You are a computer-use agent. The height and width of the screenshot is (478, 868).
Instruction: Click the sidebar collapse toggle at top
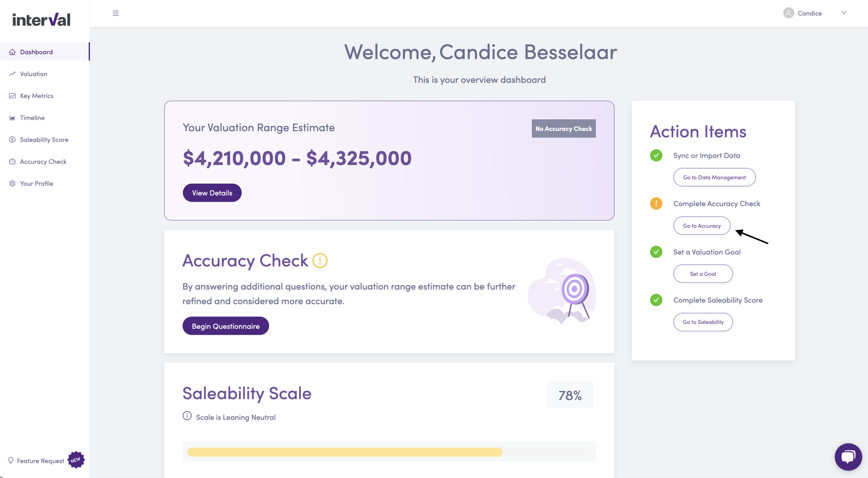click(116, 13)
